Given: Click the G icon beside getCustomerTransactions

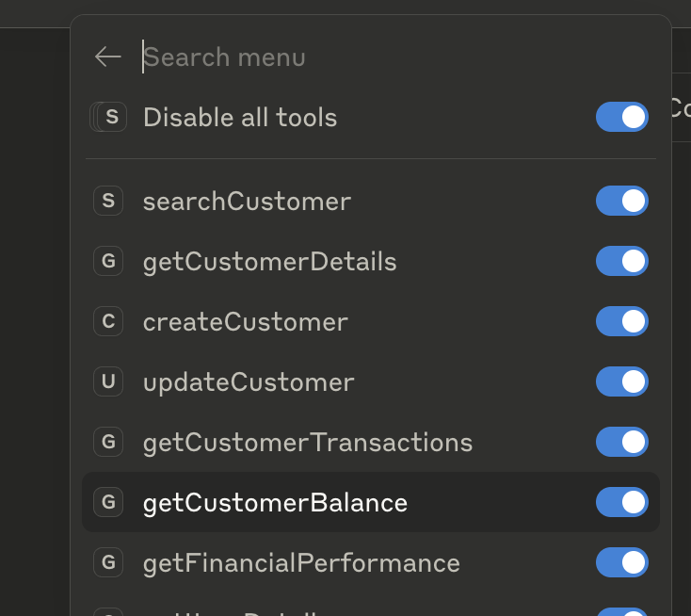Looking at the screenshot, I should pyautogui.click(x=108, y=442).
